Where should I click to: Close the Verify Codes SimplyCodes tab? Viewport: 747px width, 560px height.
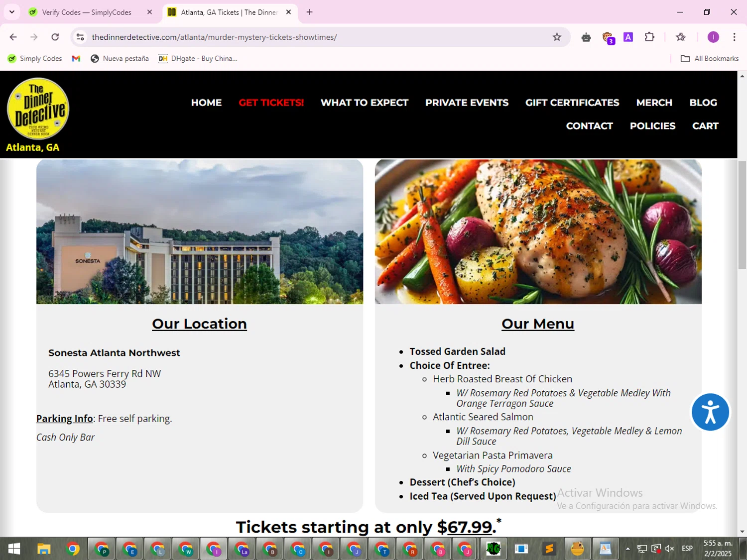click(x=149, y=12)
